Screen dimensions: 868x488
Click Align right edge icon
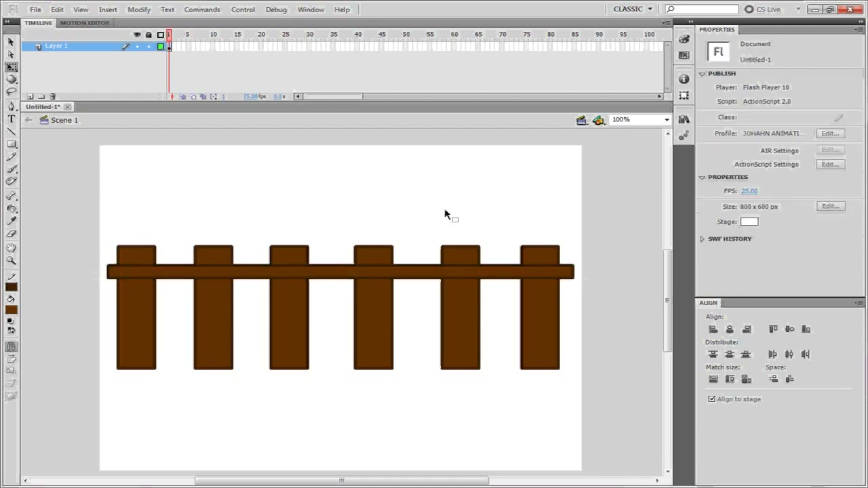pyautogui.click(x=747, y=329)
